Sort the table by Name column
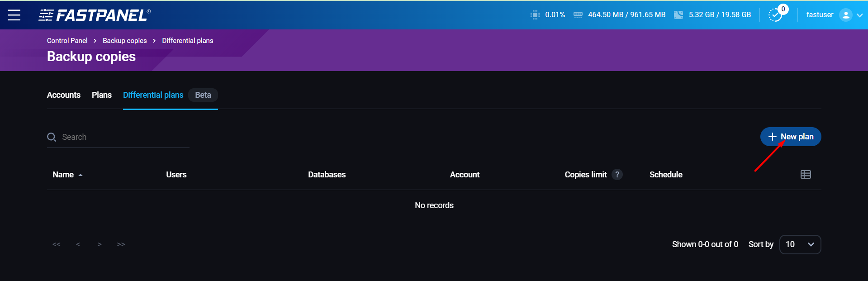Image resolution: width=868 pixels, height=281 pixels. 63,175
